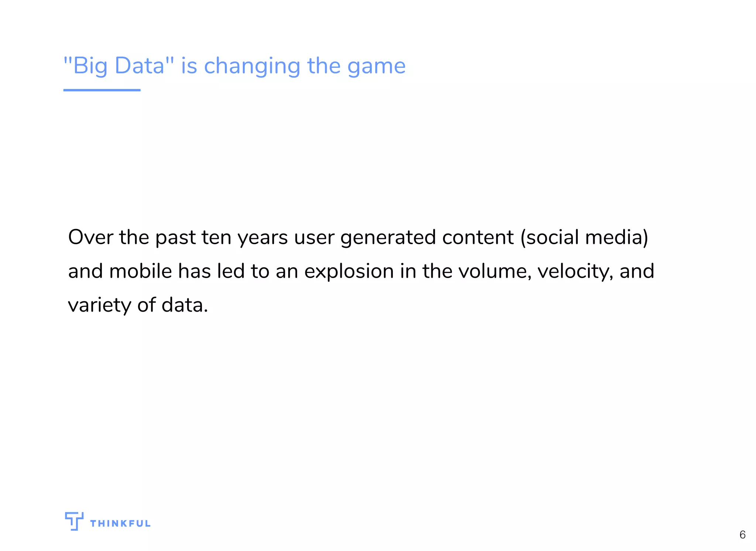Select the phrase "ten years" in body text
The height and width of the screenshot is (551, 756).
click(x=244, y=238)
